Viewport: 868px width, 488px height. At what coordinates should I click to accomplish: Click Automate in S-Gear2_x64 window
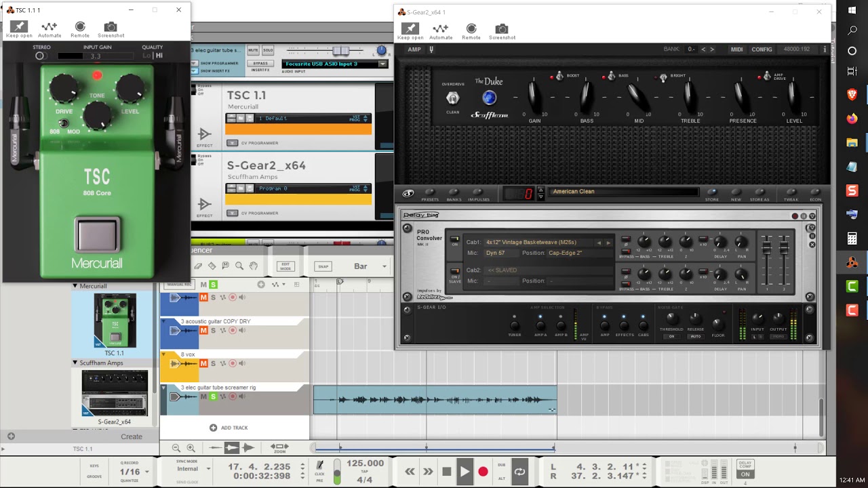point(441,31)
